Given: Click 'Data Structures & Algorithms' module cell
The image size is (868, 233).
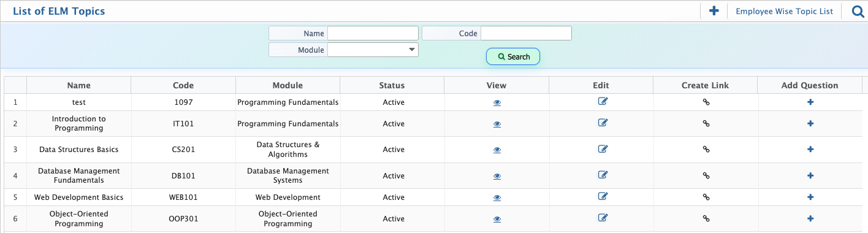Looking at the screenshot, I should 287,150.
